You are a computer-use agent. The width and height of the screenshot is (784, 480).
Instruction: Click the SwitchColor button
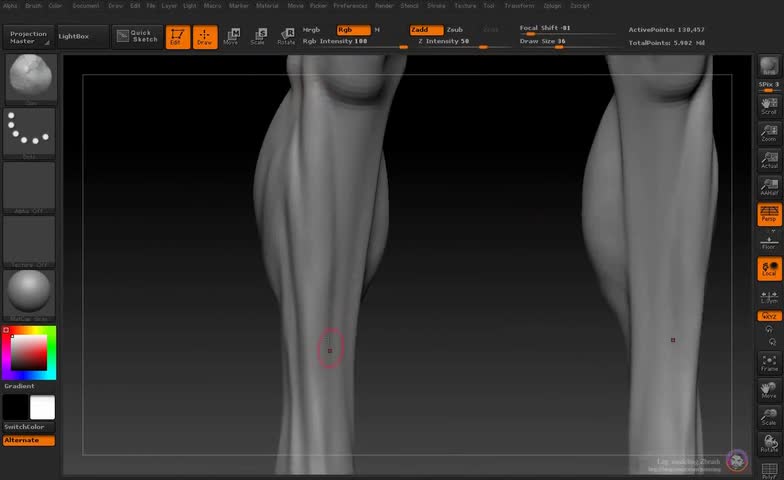pyautogui.click(x=29, y=427)
